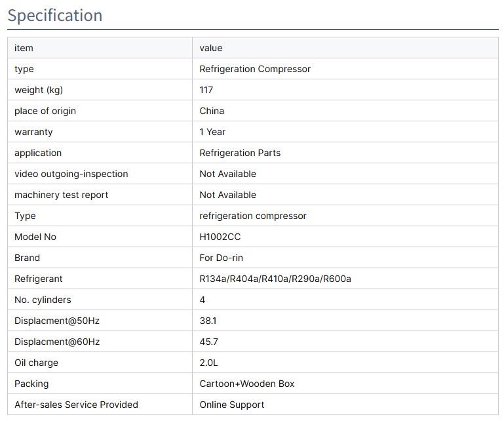Screen dimensions: 504x421
Task: Click the 'Displacment@60Hz' label
Action: click(x=57, y=342)
